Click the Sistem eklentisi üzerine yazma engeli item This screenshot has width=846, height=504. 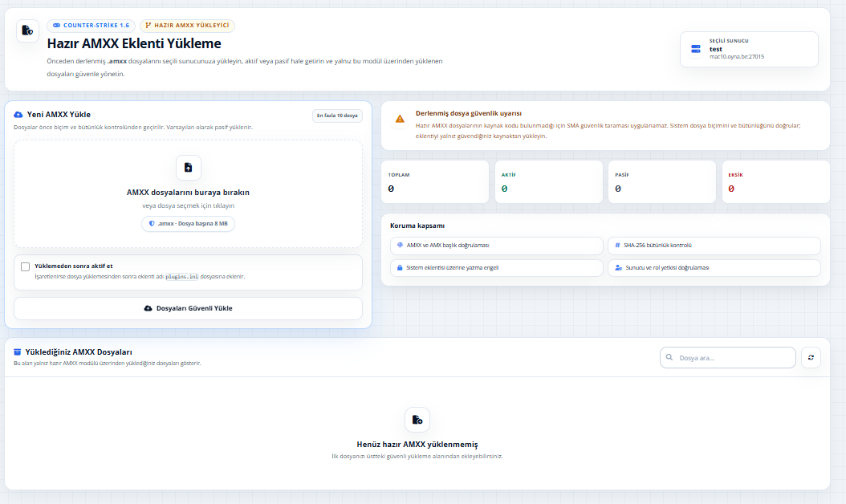coord(496,268)
